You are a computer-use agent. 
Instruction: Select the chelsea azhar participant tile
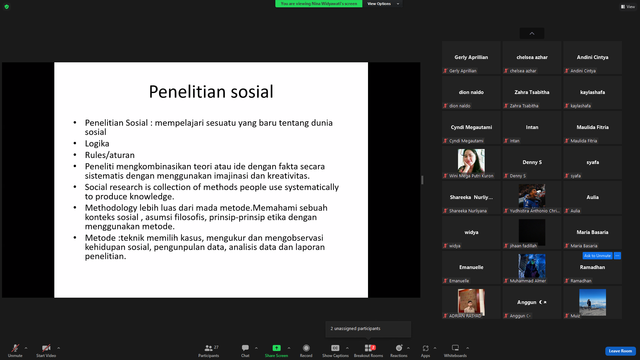click(x=532, y=58)
